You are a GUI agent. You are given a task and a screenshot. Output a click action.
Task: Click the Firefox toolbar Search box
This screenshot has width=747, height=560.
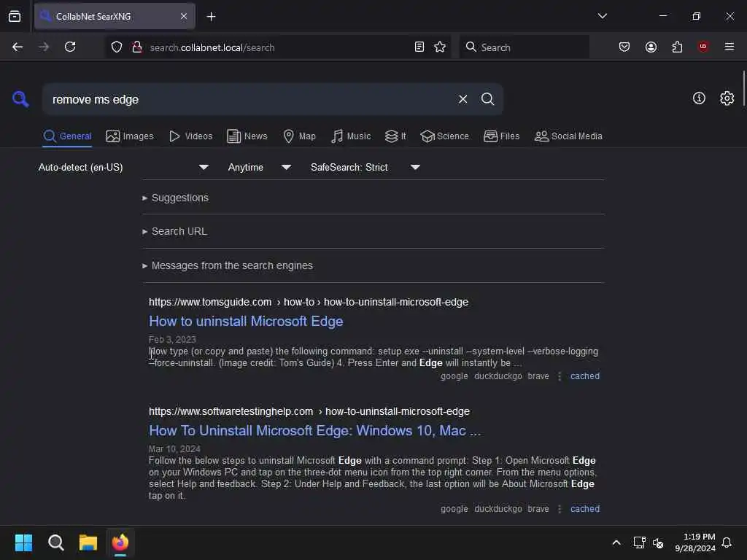coord(524,47)
